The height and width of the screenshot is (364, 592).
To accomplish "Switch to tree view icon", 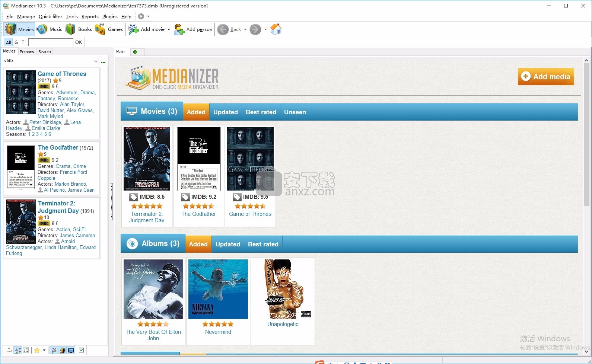I will pyautogui.click(x=9, y=350).
